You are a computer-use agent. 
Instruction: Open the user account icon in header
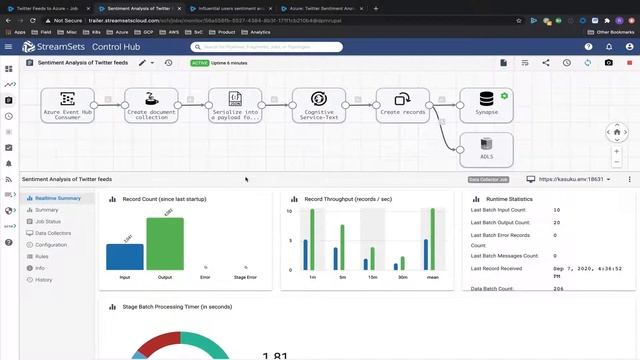(629, 47)
